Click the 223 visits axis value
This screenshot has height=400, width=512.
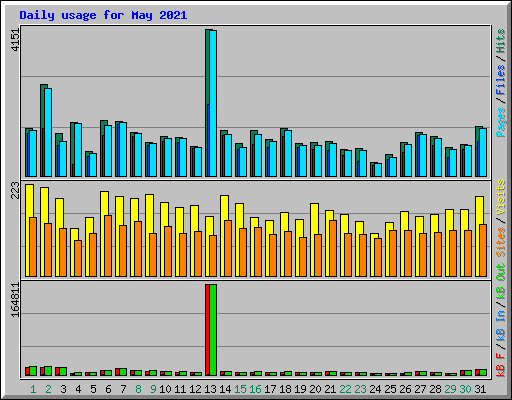(x=15, y=190)
